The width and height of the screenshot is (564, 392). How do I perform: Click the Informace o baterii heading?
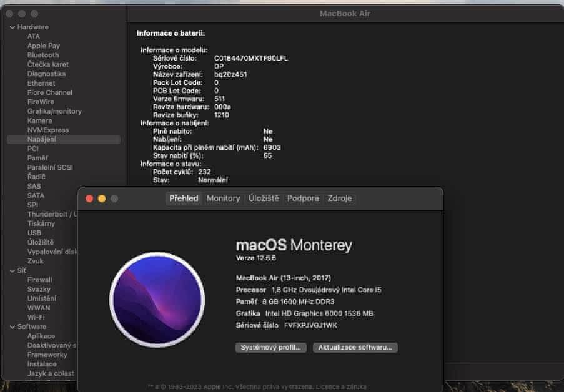pyautogui.click(x=171, y=33)
